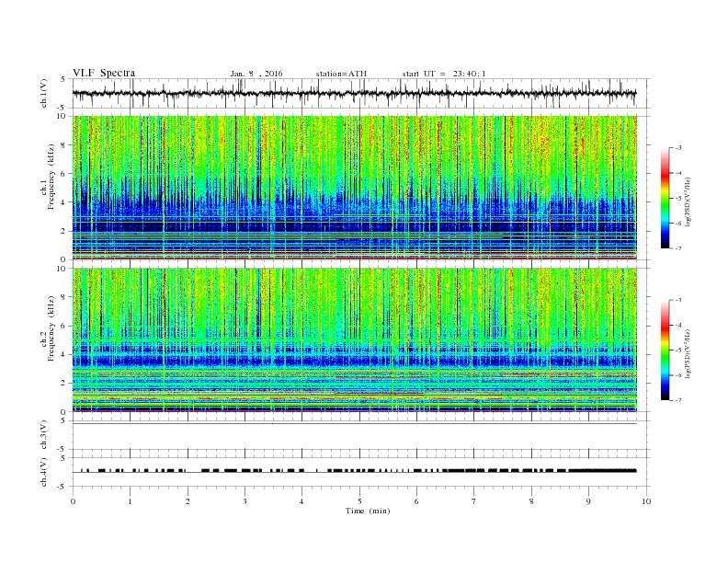Click the time axis tick label "8"
728x563 pixels.
531,501
